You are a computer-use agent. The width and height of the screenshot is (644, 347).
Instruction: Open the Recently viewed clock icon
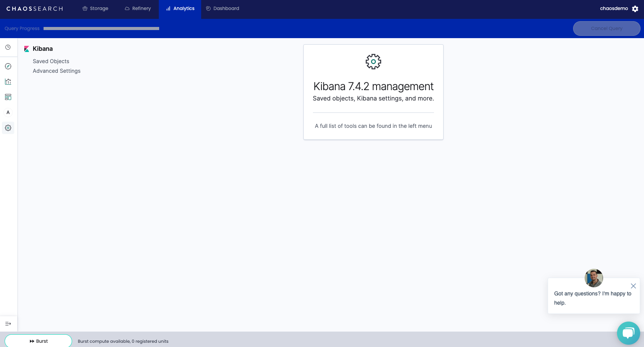point(8,47)
